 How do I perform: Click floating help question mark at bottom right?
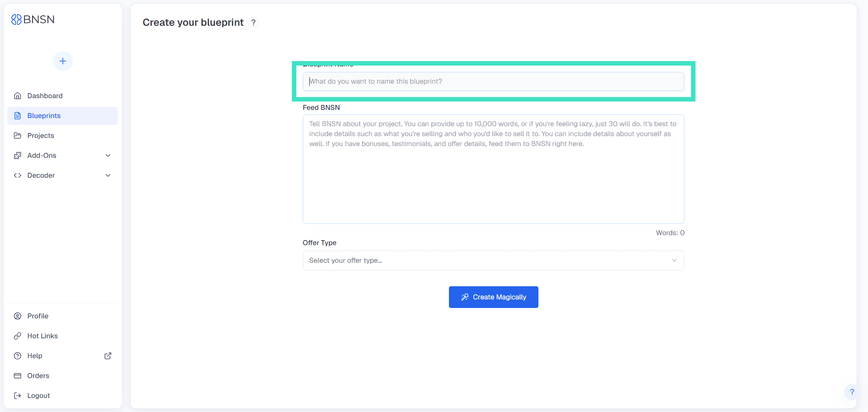tap(852, 392)
